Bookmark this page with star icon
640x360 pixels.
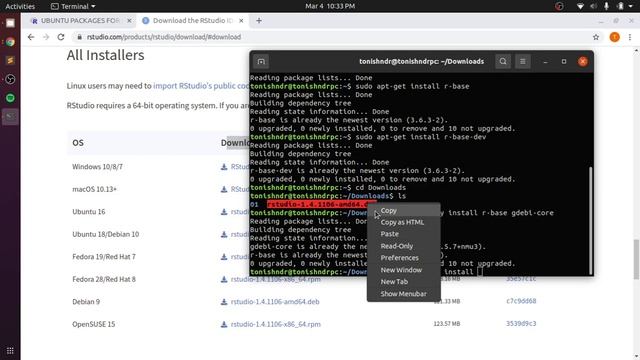pos(596,37)
